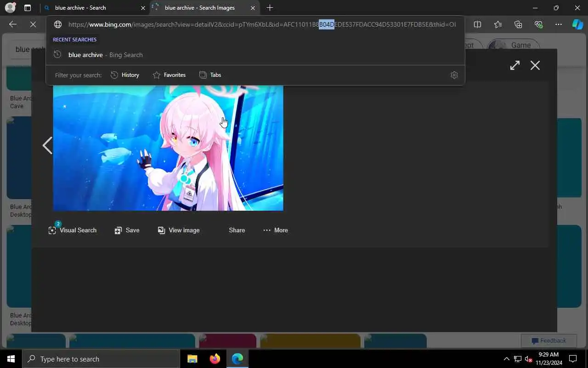Filter suggestions by Tabs
This screenshot has height=368, width=588.
[210, 75]
